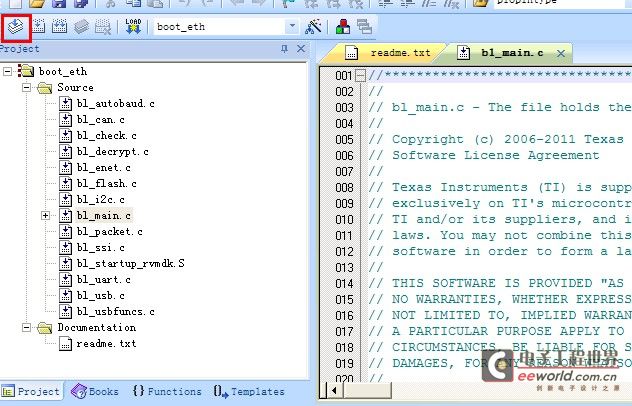
Task: Switch to the Functions bottom tab
Action: point(167,391)
